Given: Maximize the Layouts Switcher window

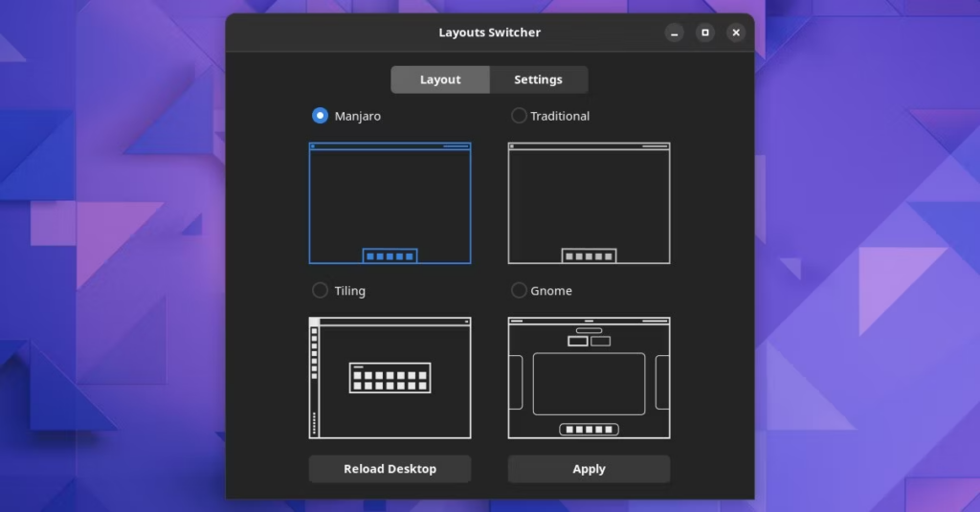Looking at the screenshot, I should (705, 33).
